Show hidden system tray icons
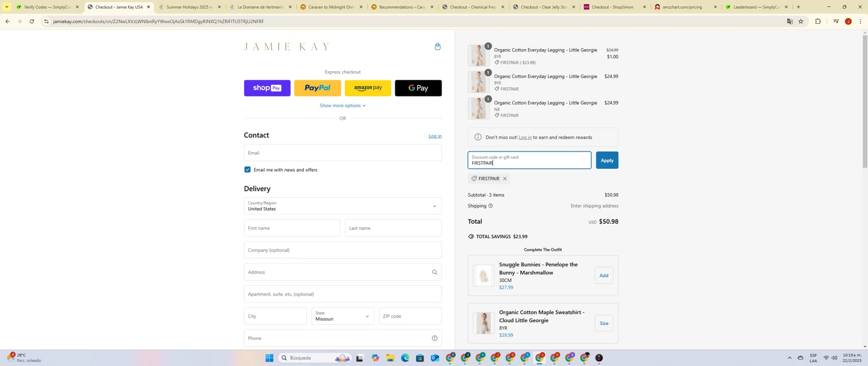 [789, 358]
